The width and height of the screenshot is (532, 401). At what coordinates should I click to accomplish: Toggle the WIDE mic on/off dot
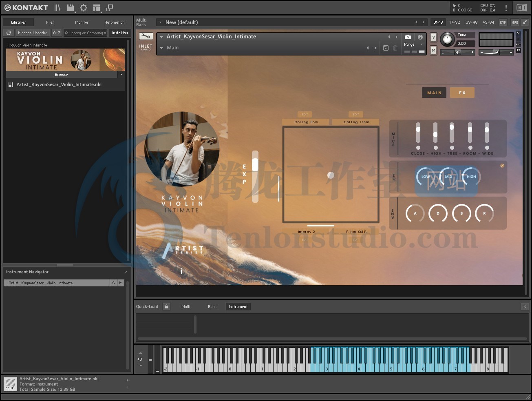[487, 148]
